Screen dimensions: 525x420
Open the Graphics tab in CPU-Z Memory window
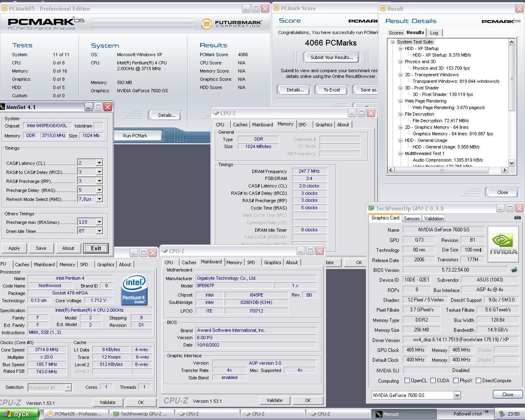click(324, 125)
